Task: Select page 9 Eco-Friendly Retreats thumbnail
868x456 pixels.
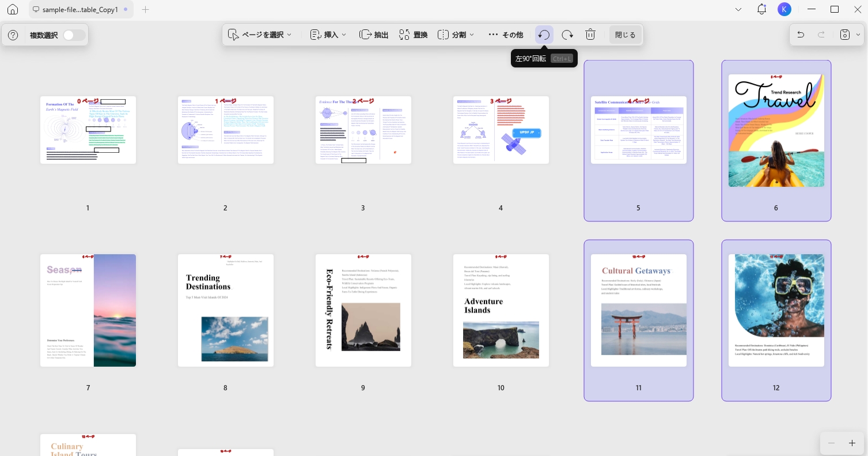Action: (x=363, y=310)
